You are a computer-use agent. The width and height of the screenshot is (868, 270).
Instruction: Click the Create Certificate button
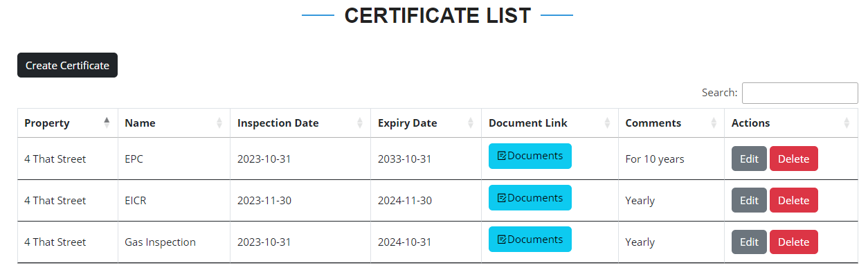tap(67, 65)
